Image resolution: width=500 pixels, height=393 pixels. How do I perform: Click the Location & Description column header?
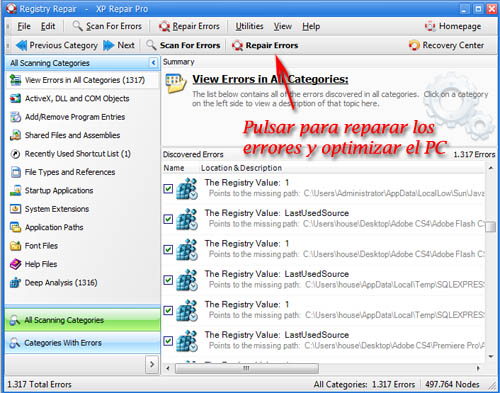click(x=241, y=168)
